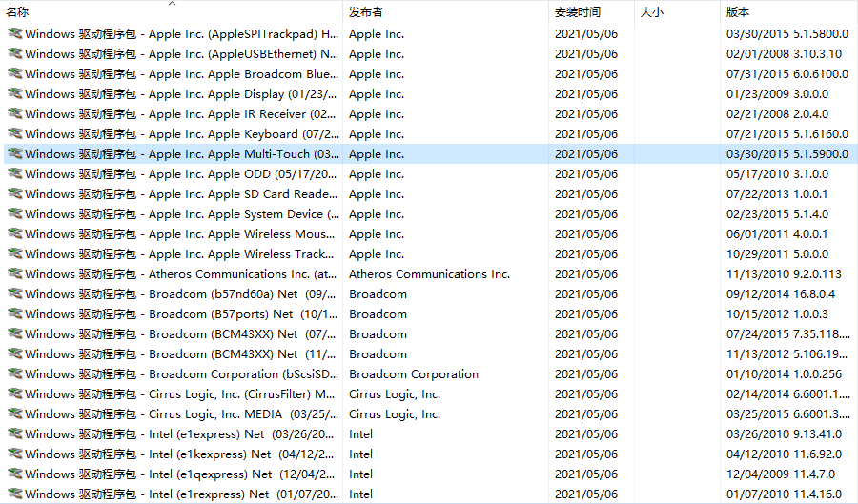Click the Apple System Device driver icon
The image size is (858, 504).
click(15, 213)
